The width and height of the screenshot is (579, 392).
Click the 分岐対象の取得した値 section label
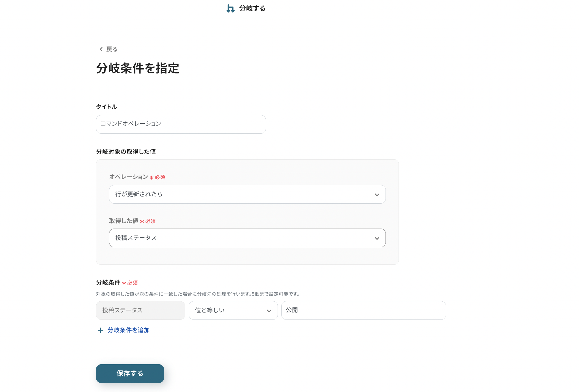click(126, 152)
